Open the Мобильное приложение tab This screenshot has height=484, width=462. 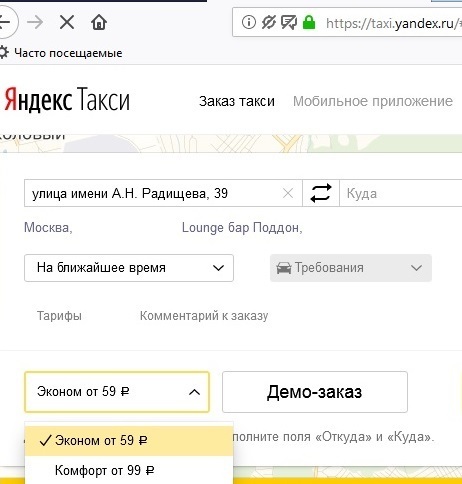click(373, 101)
